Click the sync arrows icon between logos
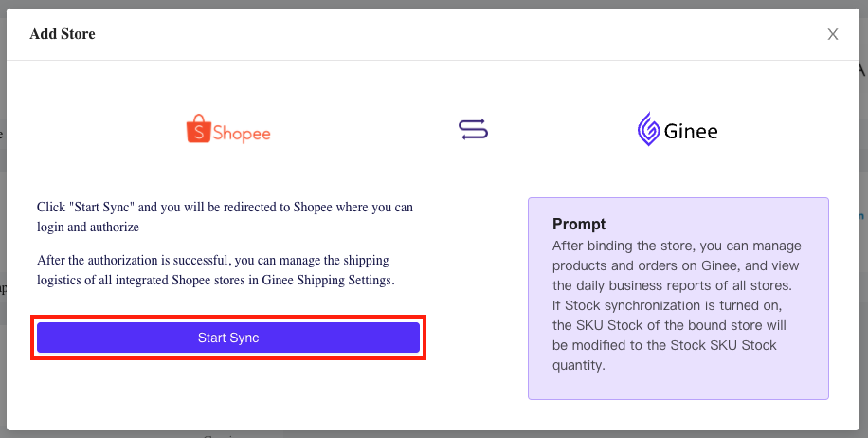This screenshot has height=438, width=868. (x=473, y=129)
